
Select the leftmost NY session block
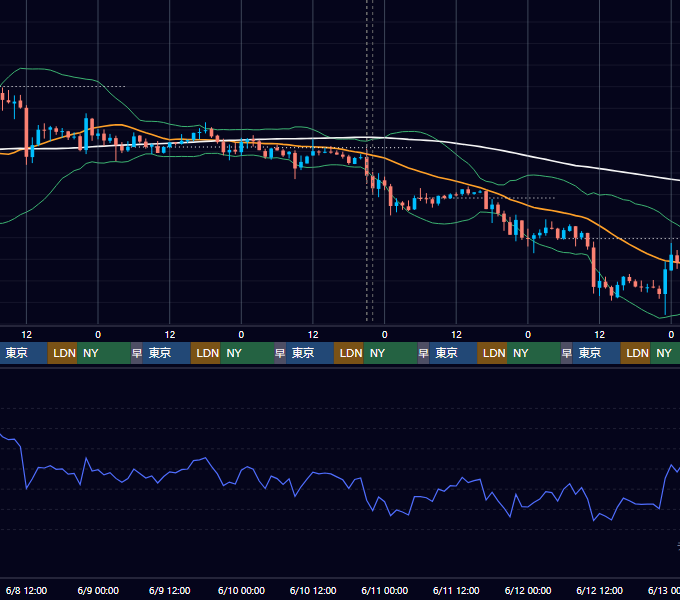(104, 353)
